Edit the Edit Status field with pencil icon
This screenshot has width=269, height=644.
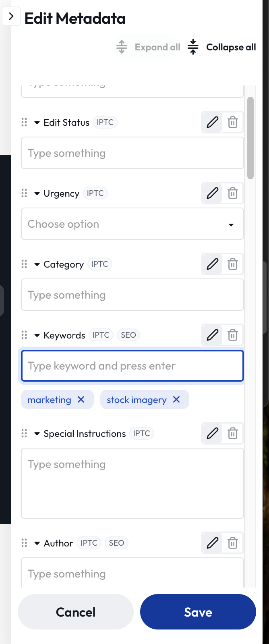[x=212, y=122]
